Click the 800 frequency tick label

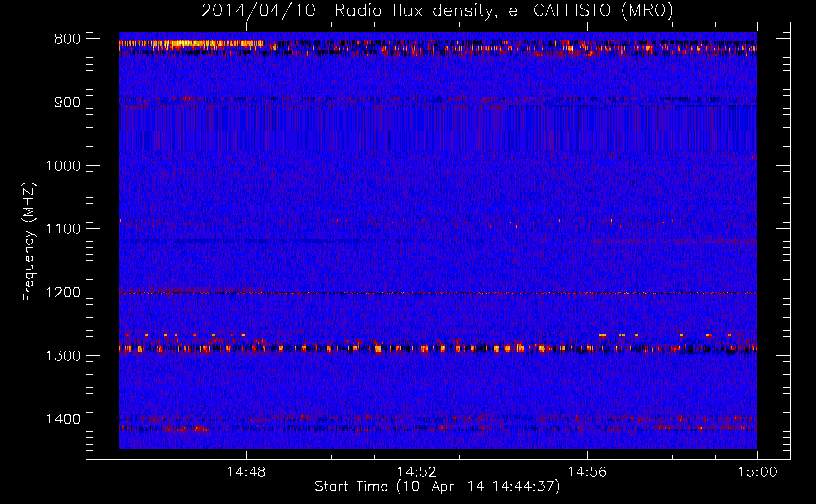[x=68, y=39]
